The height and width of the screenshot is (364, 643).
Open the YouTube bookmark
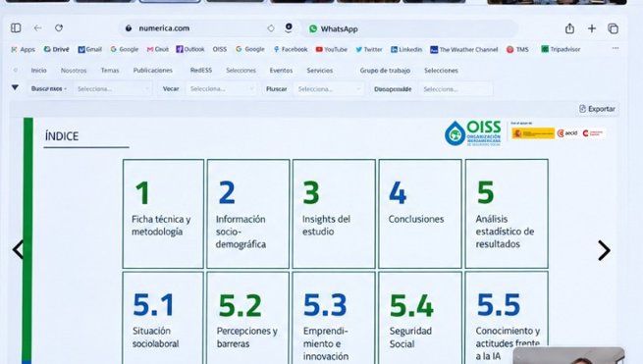coord(332,49)
